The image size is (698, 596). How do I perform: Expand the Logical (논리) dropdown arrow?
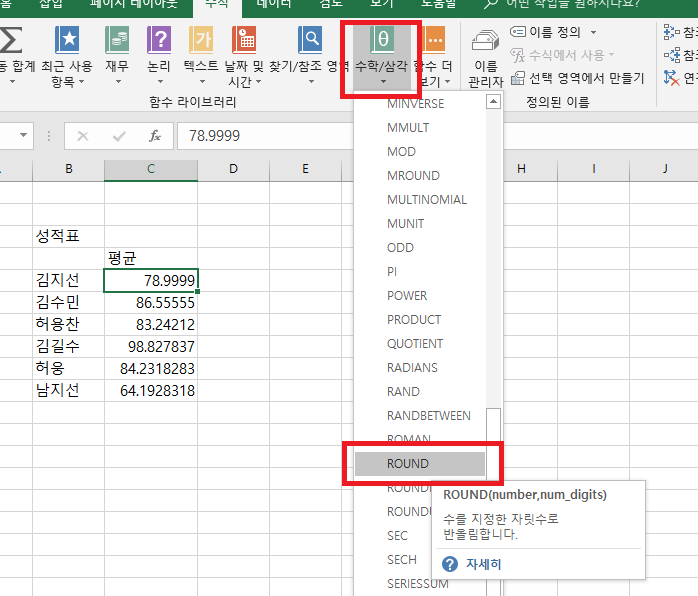tap(160, 81)
